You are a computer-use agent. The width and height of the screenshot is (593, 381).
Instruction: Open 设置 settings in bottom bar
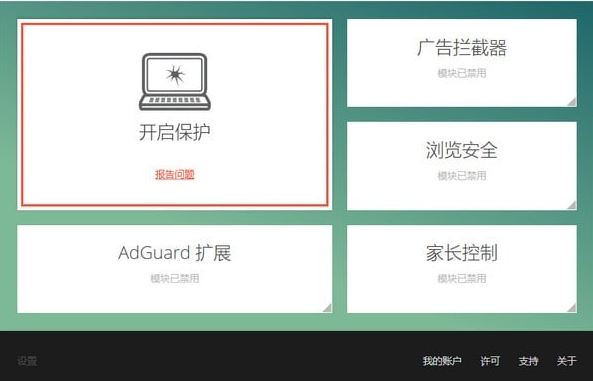tap(27, 361)
